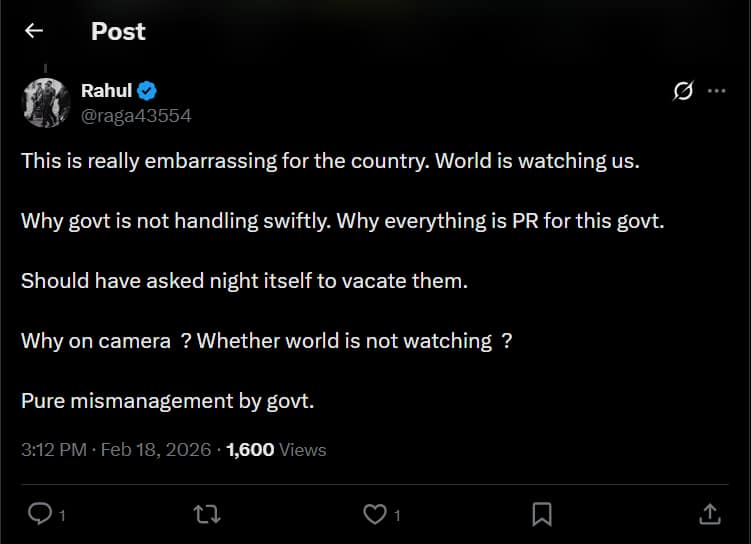The height and width of the screenshot is (544, 751).
Task: Click the blue verified badge
Action: point(146,91)
